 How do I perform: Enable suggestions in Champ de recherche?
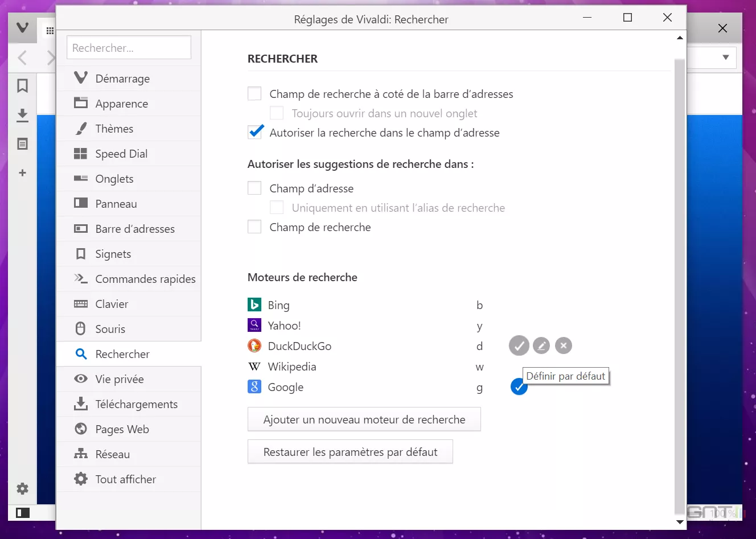click(254, 227)
